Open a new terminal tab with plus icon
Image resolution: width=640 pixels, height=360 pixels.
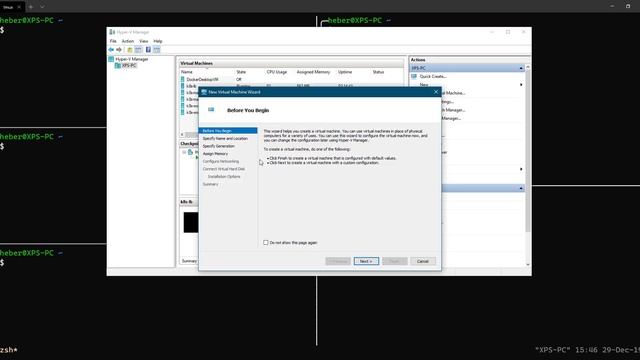[31, 7]
